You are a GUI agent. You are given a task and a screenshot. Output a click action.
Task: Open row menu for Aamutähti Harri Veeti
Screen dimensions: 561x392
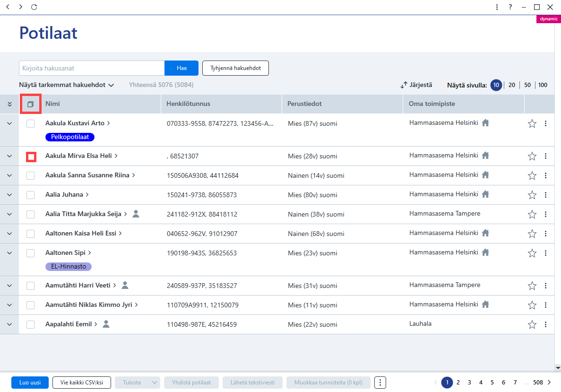click(x=545, y=286)
